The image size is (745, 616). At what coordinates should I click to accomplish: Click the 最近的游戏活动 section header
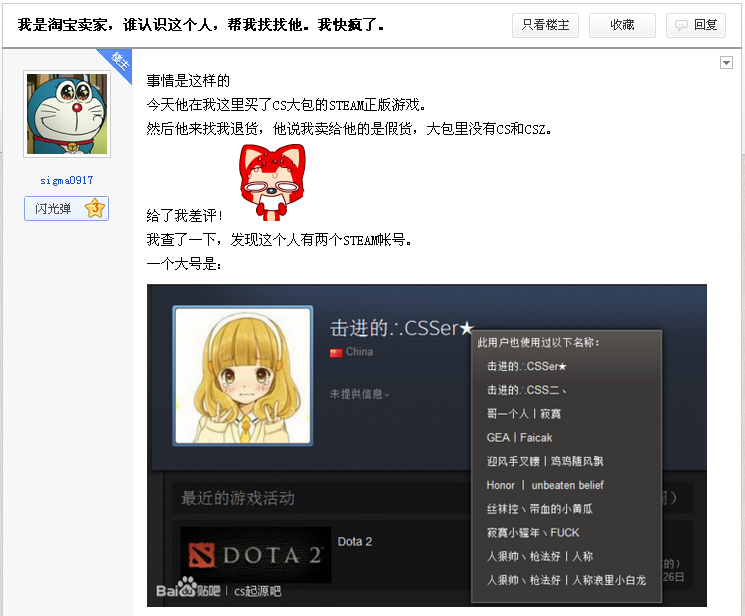click(238, 498)
